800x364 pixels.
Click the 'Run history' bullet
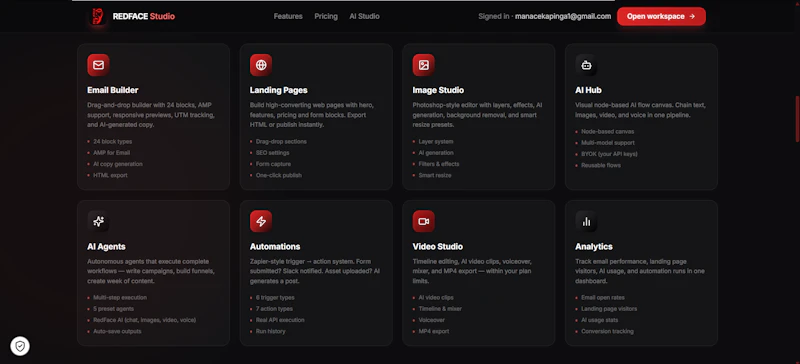pyautogui.click(x=267, y=331)
